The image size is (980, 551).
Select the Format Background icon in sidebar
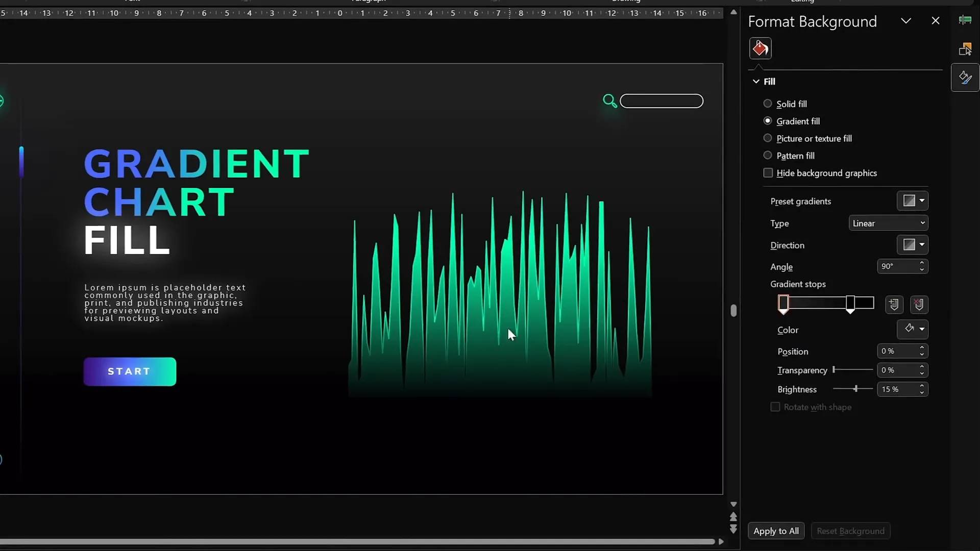pyautogui.click(x=965, y=78)
